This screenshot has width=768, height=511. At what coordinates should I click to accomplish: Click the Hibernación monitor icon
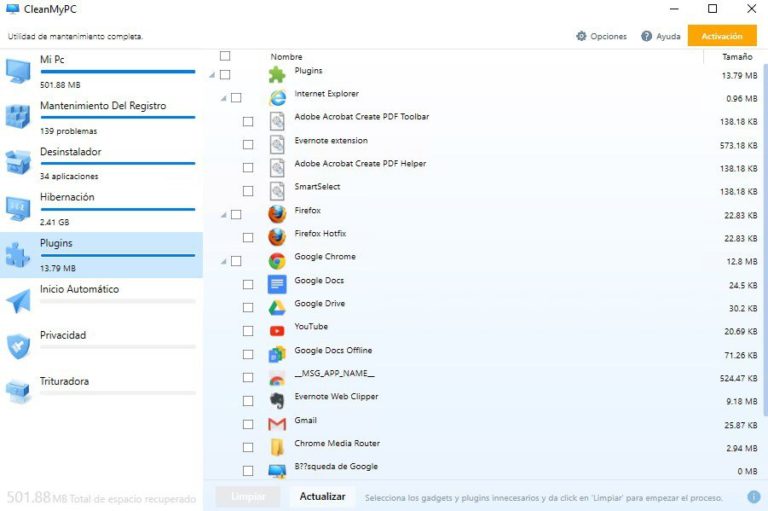coord(18,208)
